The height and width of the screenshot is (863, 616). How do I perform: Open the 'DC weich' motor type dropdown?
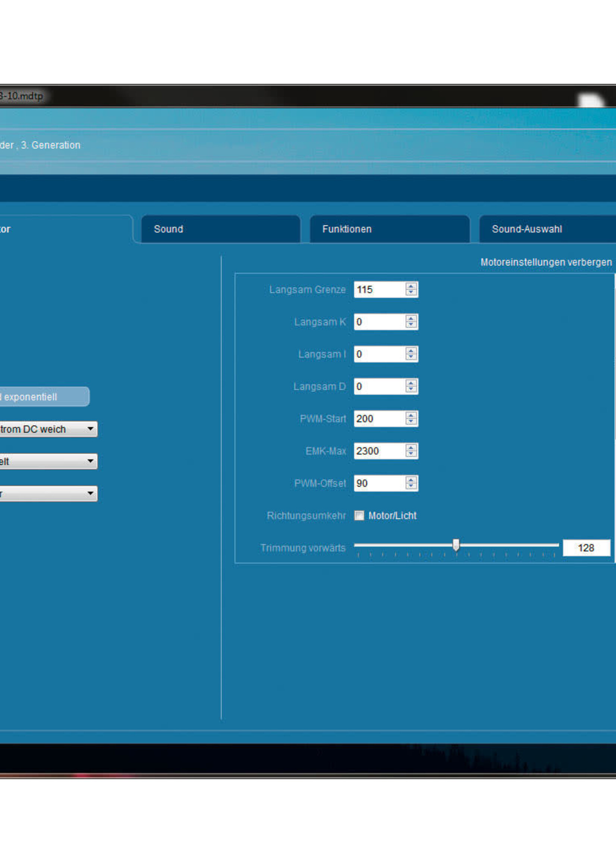point(90,429)
